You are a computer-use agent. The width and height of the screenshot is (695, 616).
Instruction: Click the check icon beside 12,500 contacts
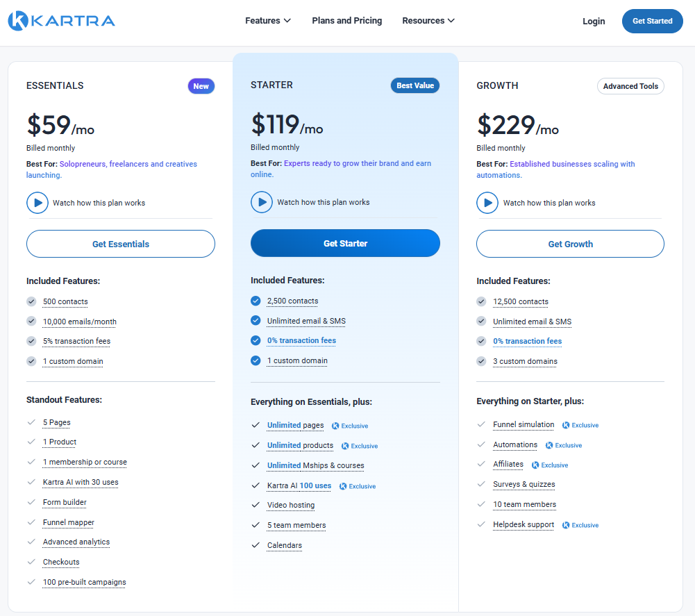[481, 301]
